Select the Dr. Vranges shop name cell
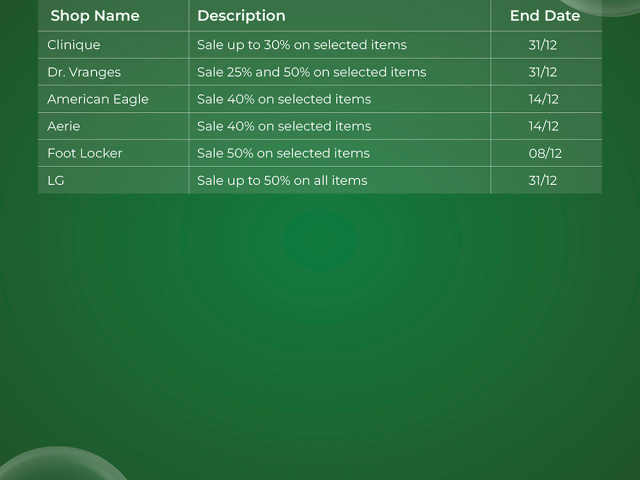640x480 pixels. point(84,72)
